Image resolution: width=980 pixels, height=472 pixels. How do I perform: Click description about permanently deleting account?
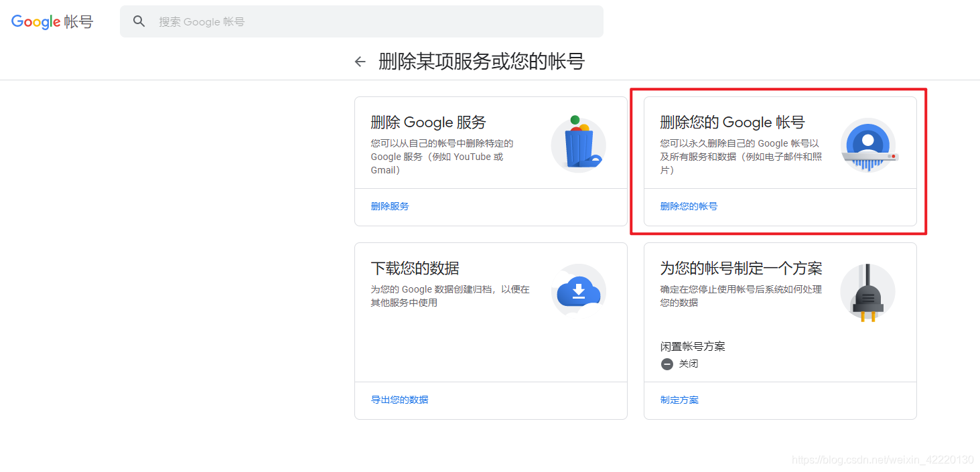pyautogui.click(x=741, y=157)
